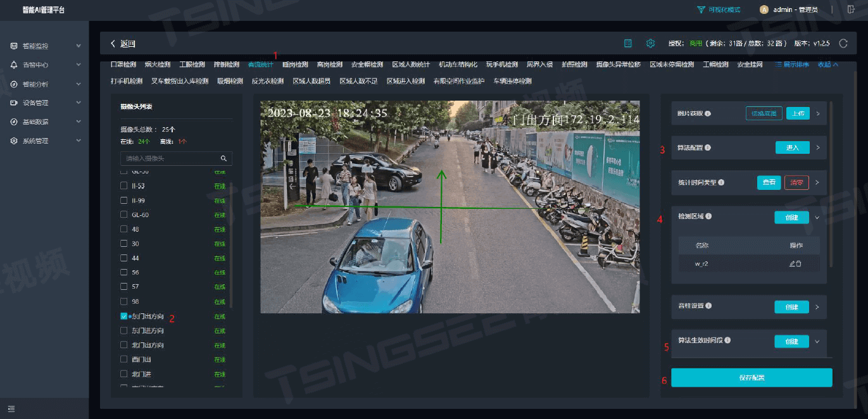Click info icon beside 音柱设置

coord(708,306)
